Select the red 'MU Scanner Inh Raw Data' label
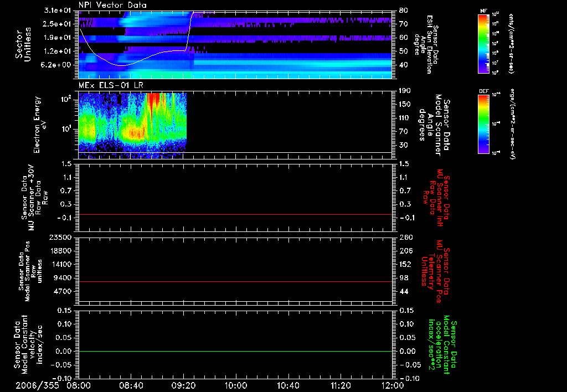This screenshot has height=392, width=567. [436, 198]
